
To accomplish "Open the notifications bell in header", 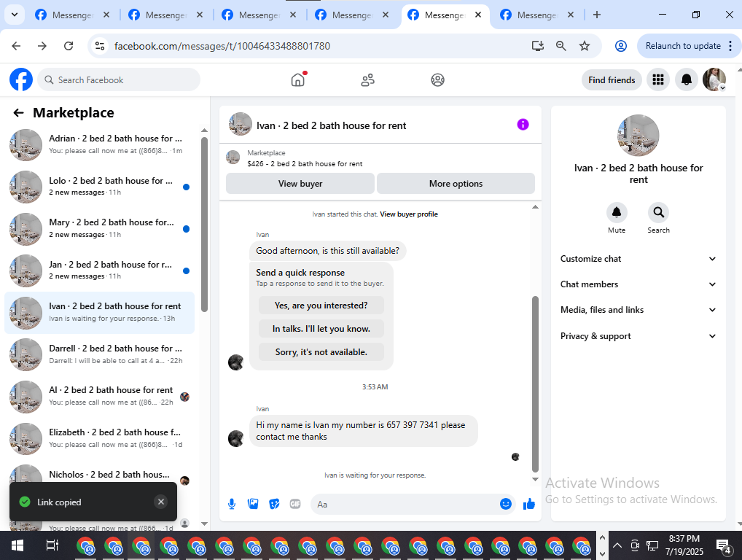I will point(686,79).
